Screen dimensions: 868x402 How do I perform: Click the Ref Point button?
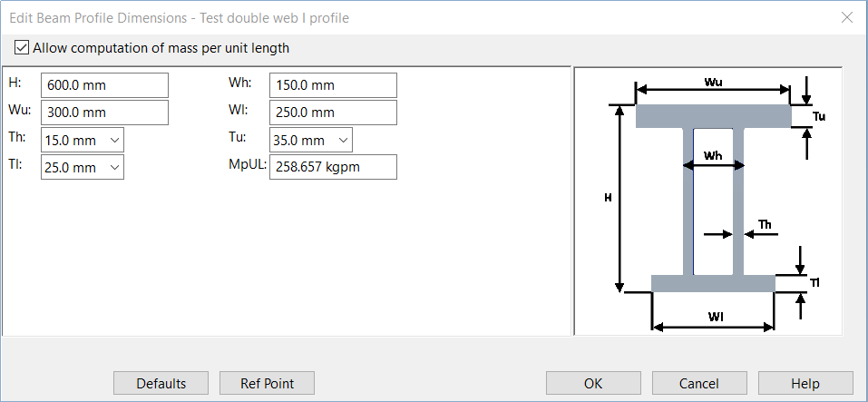267,383
